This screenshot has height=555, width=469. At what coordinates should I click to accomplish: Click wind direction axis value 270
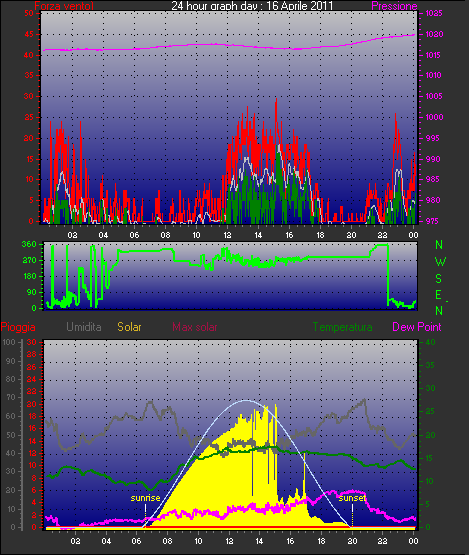click(29, 260)
